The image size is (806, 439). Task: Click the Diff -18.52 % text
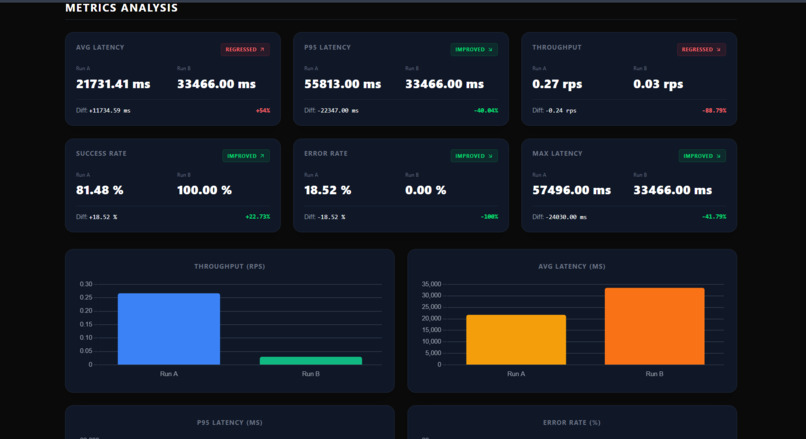(325, 217)
